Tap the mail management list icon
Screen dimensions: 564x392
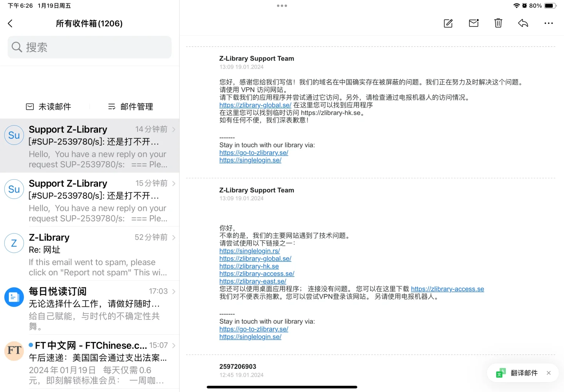click(x=112, y=107)
